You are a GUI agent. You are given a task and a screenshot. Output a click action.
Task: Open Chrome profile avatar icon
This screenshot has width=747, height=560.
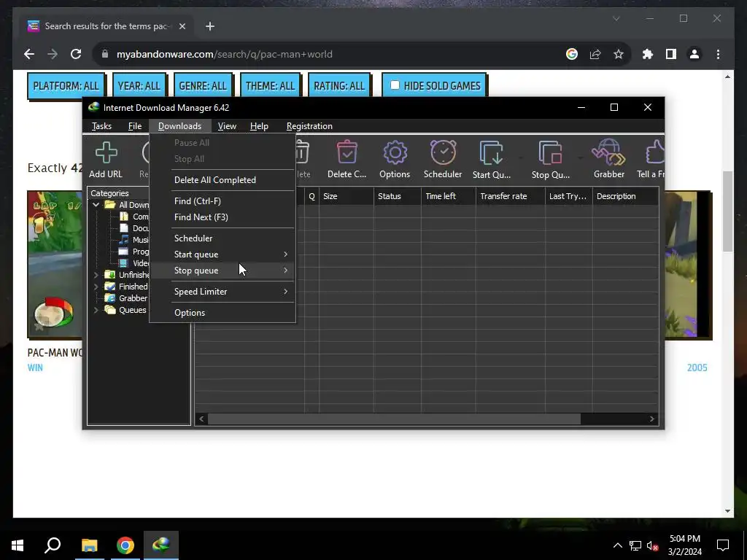(x=694, y=54)
